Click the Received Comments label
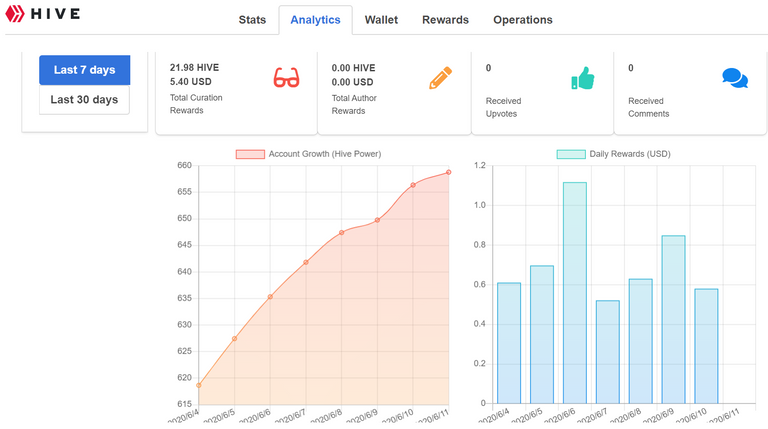The width and height of the screenshot is (768, 429). pyautogui.click(x=648, y=107)
